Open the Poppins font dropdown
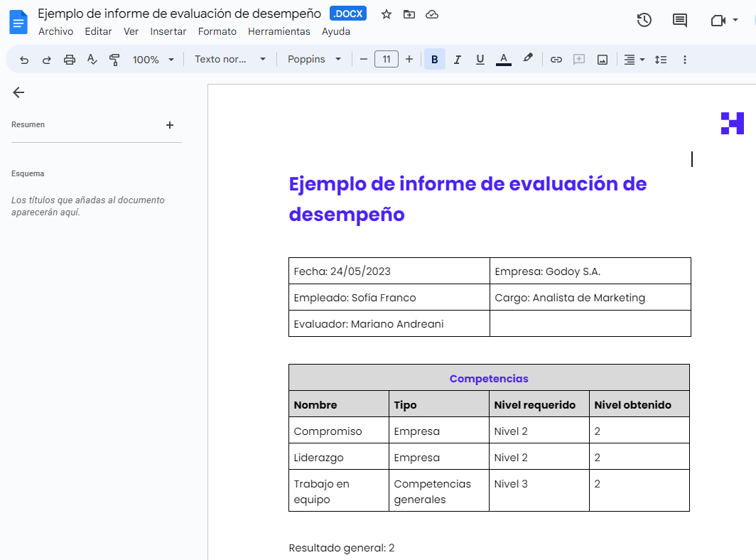 [314, 59]
